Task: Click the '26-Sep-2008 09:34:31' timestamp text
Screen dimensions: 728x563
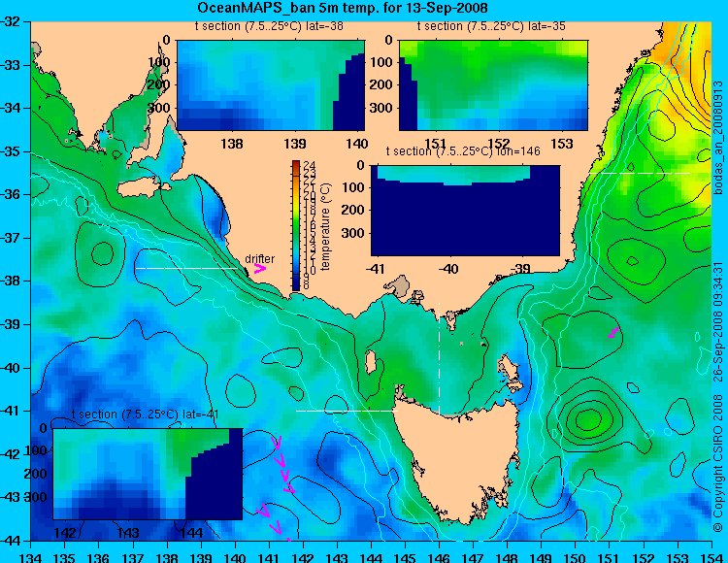Action: [x=717, y=321]
